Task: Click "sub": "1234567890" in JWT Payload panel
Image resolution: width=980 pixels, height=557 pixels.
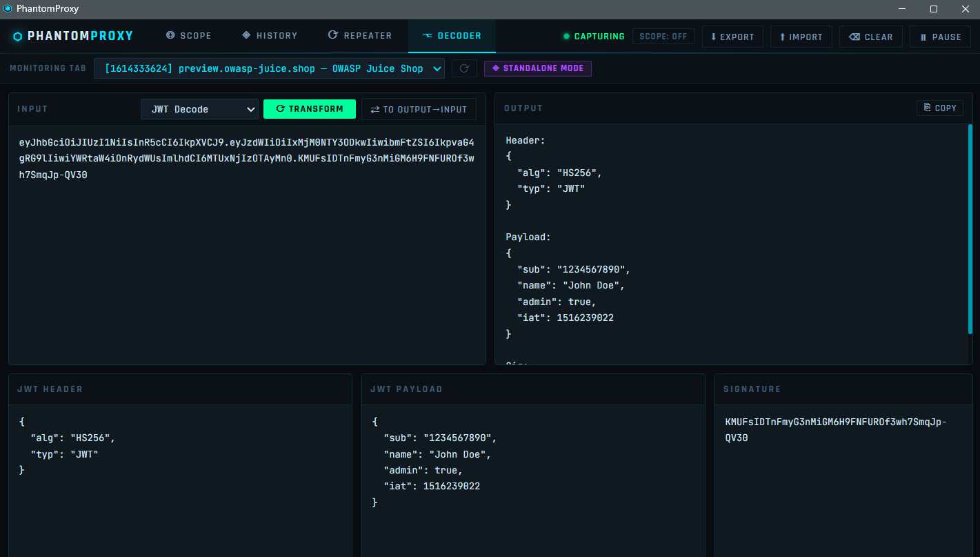Action: 440,438
